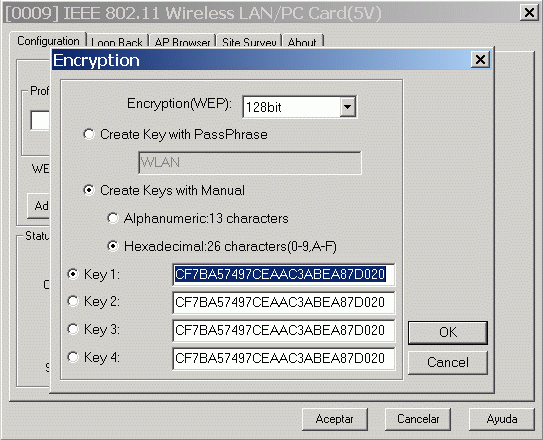Open Ayuda help button
This screenshot has width=543, height=440.
[502, 419]
